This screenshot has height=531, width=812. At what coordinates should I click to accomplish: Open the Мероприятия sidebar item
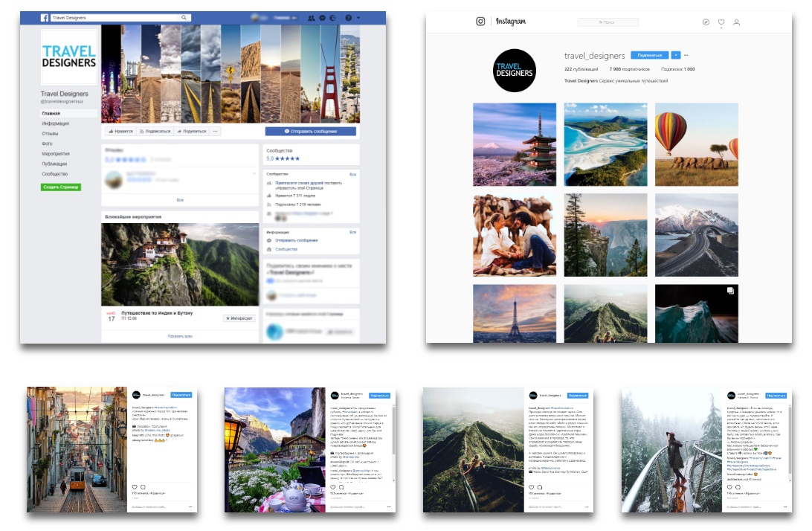56,154
